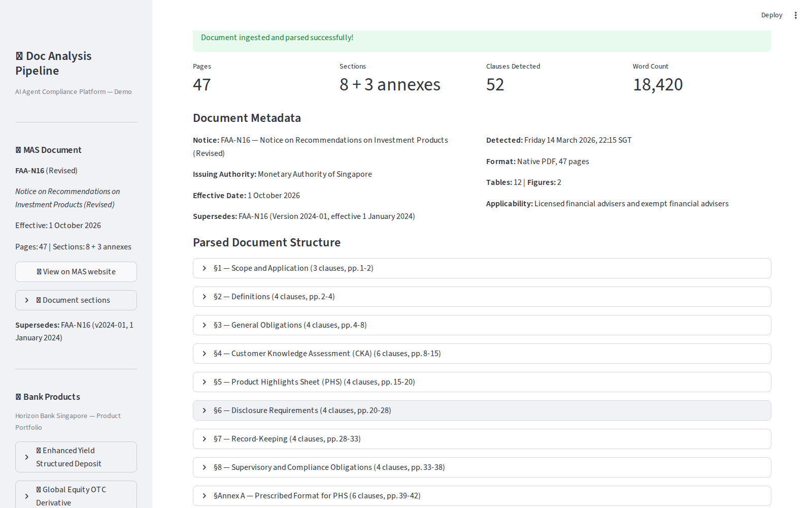Open the three-dot main menu
This screenshot has height=508, width=812.
pyautogui.click(x=796, y=15)
